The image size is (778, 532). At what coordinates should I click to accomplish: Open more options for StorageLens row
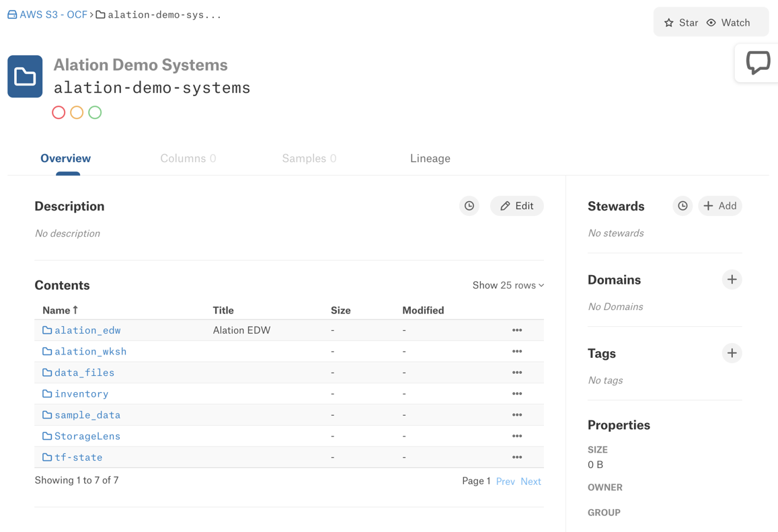pyautogui.click(x=517, y=436)
